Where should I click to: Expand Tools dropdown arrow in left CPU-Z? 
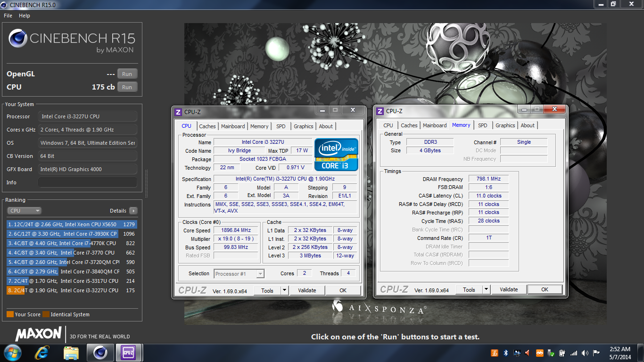tap(285, 290)
